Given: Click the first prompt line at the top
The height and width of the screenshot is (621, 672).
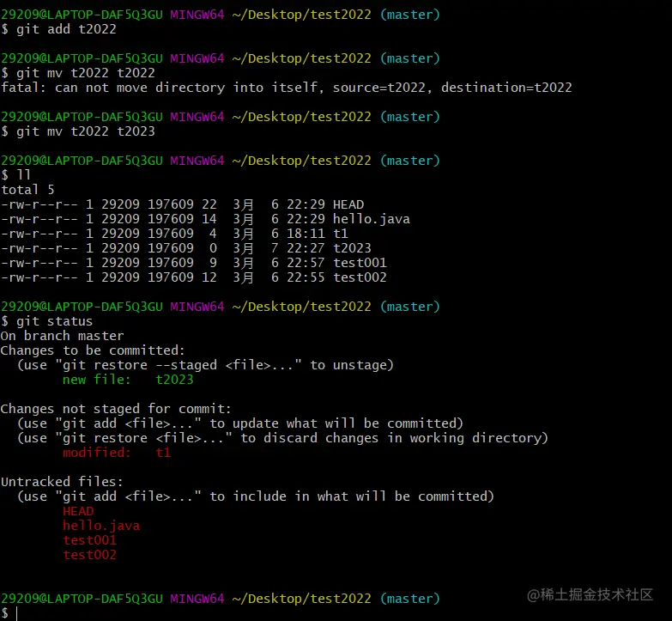Looking at the screenshot, I should pos(221,15).
